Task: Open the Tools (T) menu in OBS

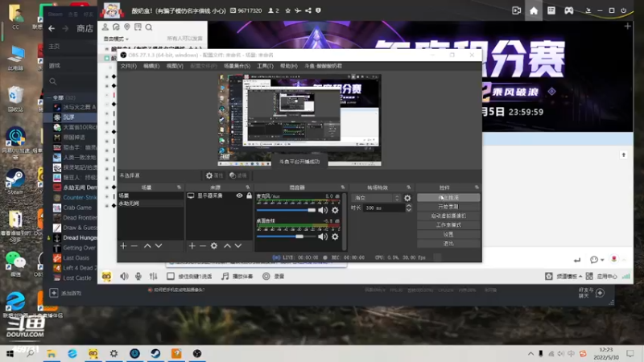Action: 265,66
